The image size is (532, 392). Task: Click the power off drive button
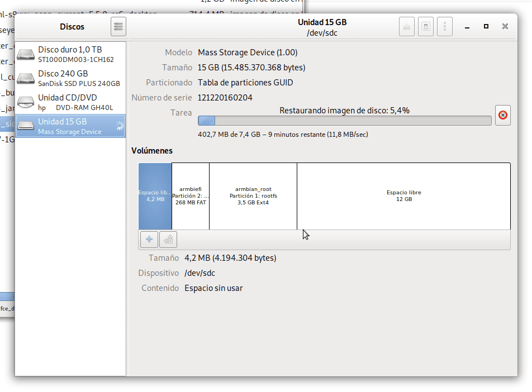(x=426, y=26)
